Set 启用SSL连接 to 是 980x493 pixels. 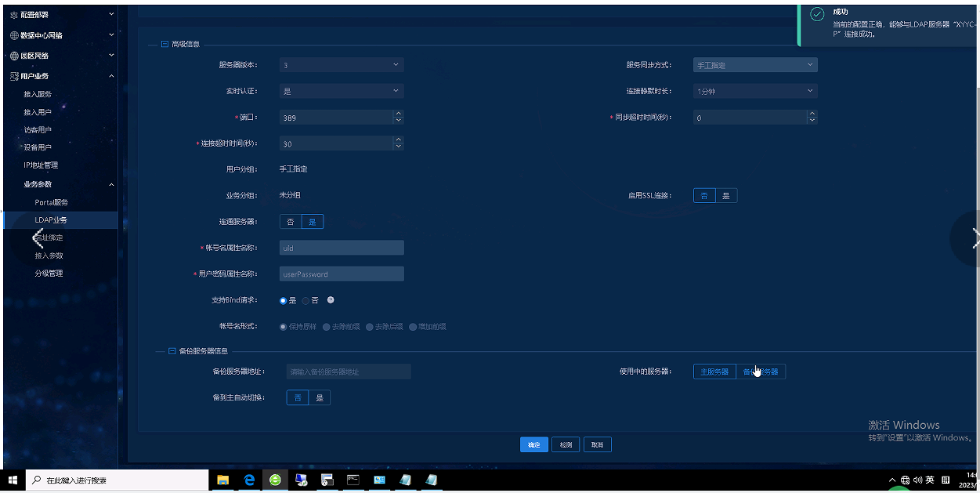726,196
